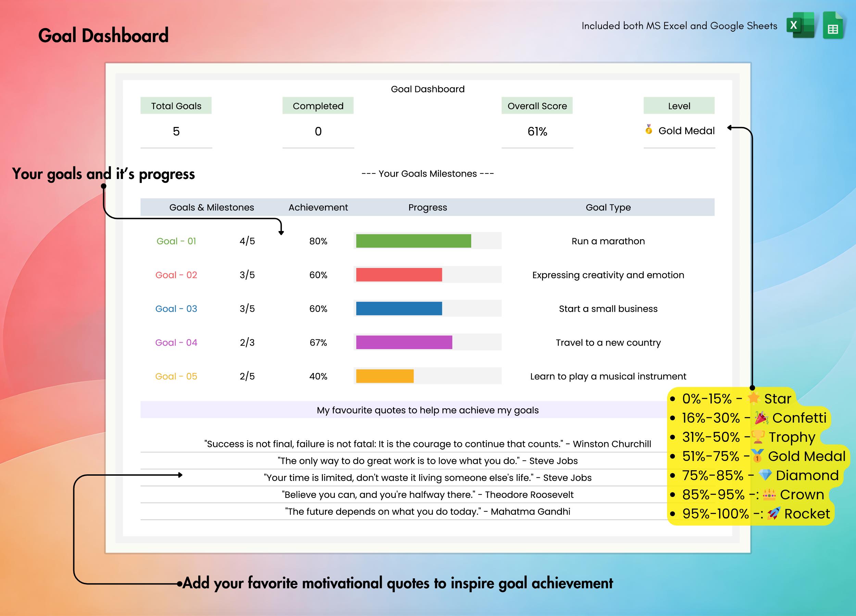The width and height of the screenshot is (856, 616).
Task: Select the Travel to a new country cell
Action: coord(608,343)
